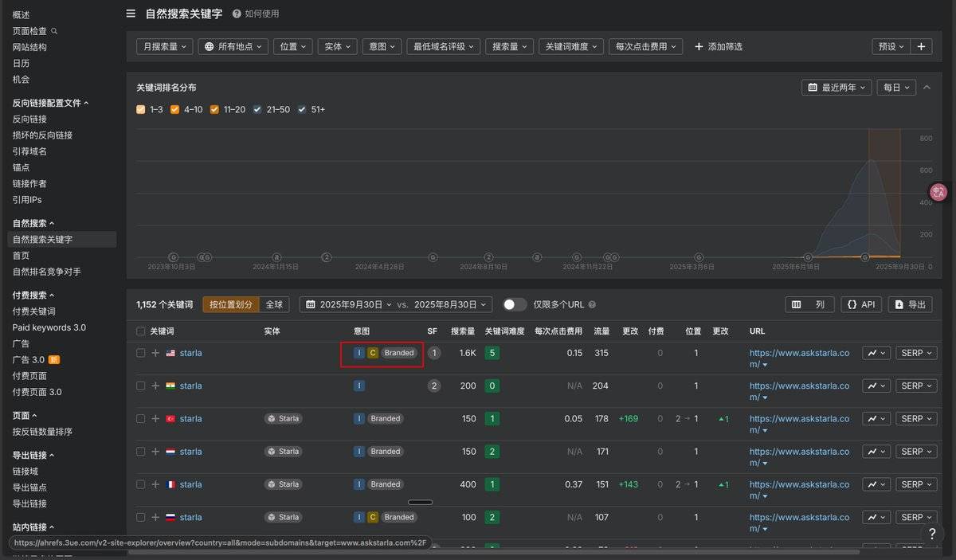Viewport: 956px width, 560px height.
Task: Click the 如何使用 help question icon
Action: tap(237, 14)
